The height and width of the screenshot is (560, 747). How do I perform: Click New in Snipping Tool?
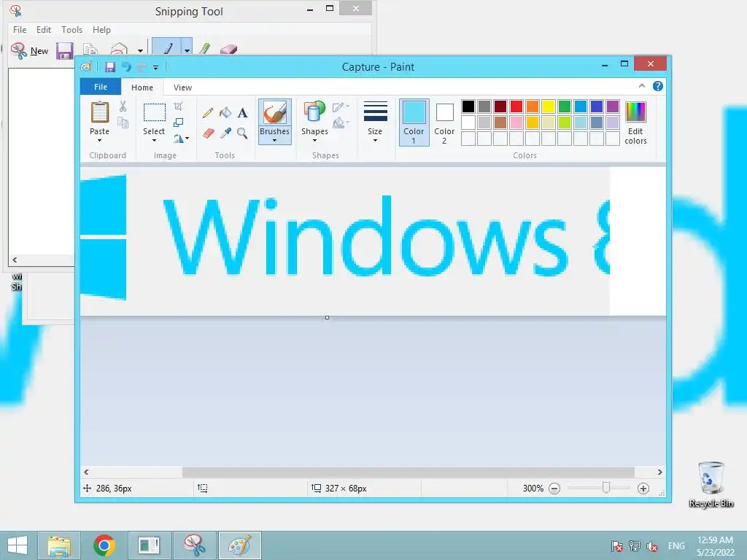(29, 50)
